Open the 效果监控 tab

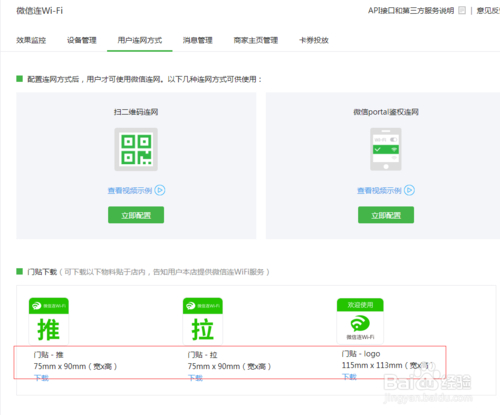point(31,40)
